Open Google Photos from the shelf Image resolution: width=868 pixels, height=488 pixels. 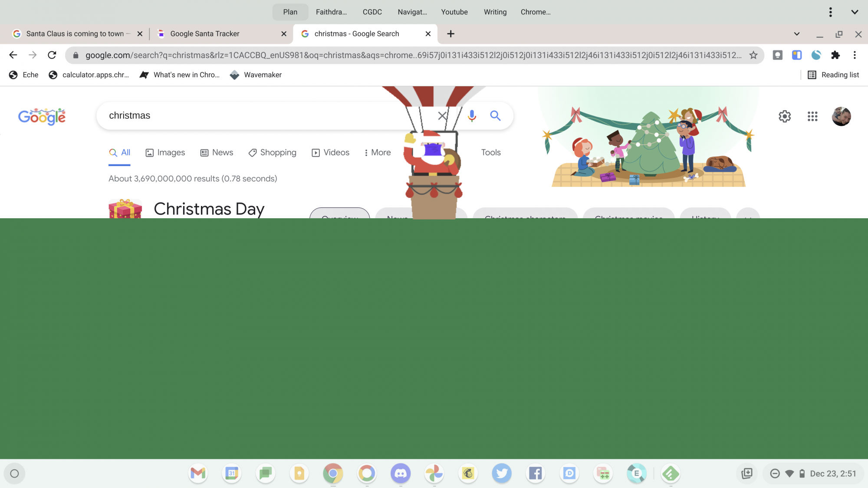pos(434,473)
